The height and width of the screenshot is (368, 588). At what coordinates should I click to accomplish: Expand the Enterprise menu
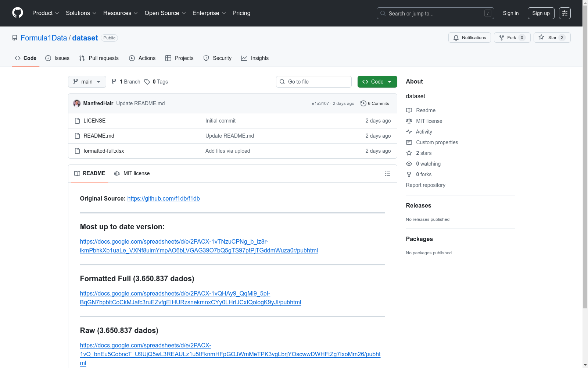point(209,13)
